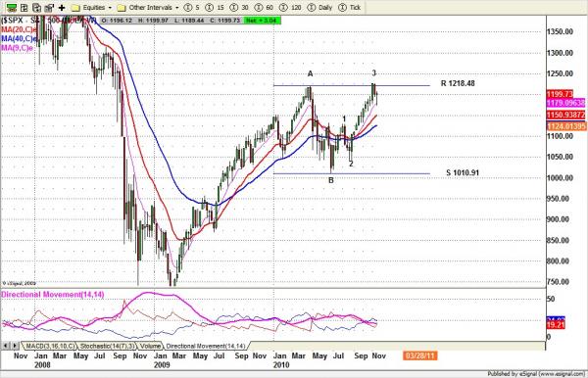The height and width of the screenshot is (378, 588).
Task: Click the left tab scroll arrow
Action: coord(6,346)
